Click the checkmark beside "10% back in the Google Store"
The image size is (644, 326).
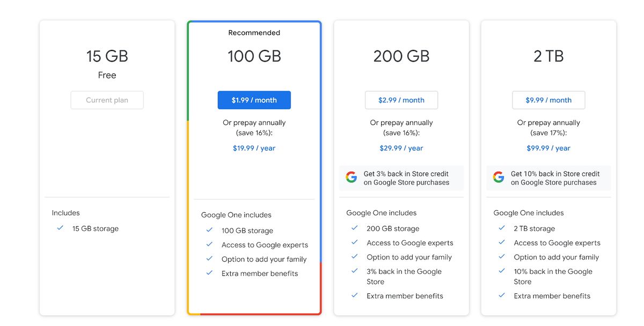click(x=502, y=271)
